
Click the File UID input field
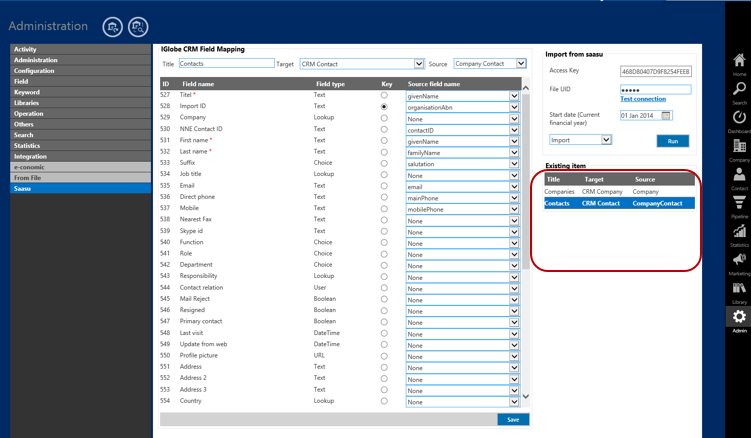click(656, 90)
